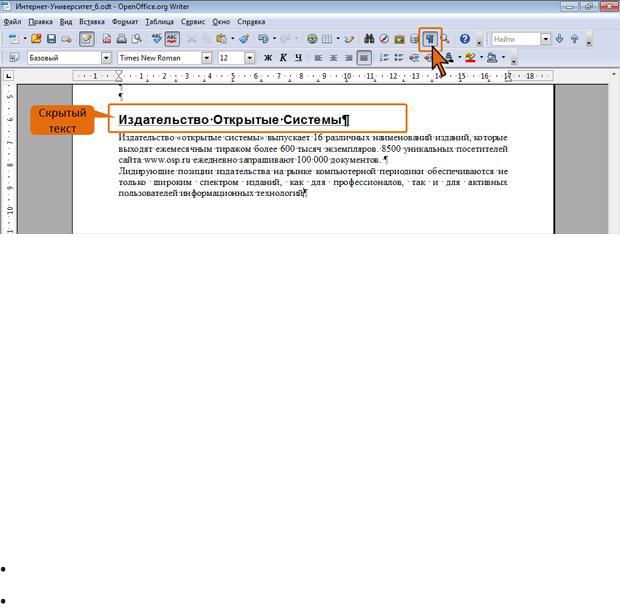620x608 pixels.
Task: Open the Справка menu
Action: pos(251,22)
